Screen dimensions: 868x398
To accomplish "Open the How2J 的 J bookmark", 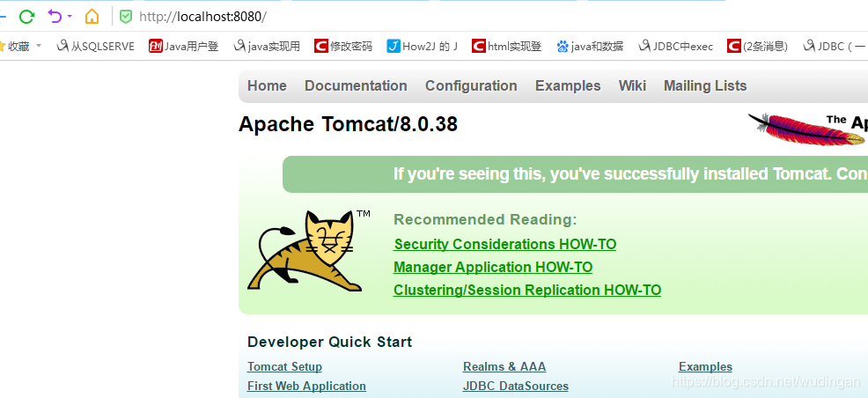I will click(423, 47).
